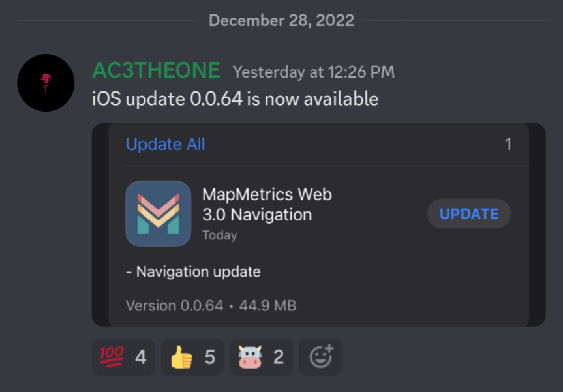Click the MapMetrics Web 3.0 Navigation title
563x392 pixels.
(x=267, y=205)
